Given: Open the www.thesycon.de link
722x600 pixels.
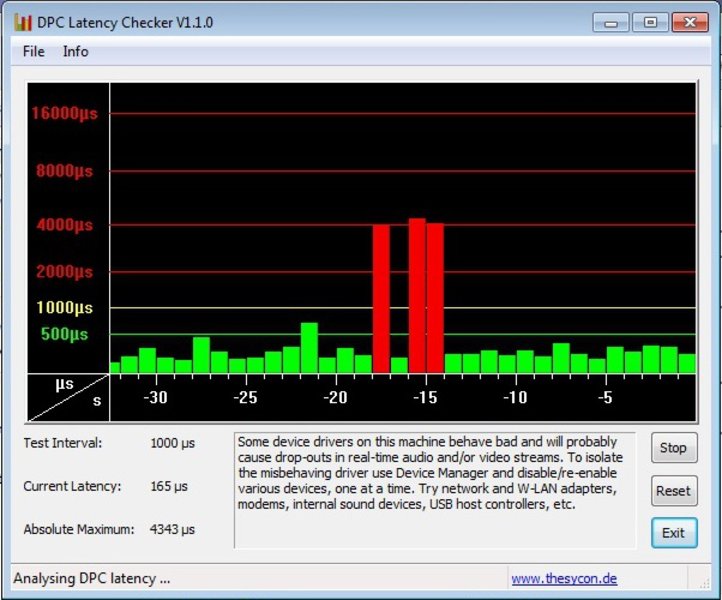Looking at the screenshot, I should click(564, 578).
